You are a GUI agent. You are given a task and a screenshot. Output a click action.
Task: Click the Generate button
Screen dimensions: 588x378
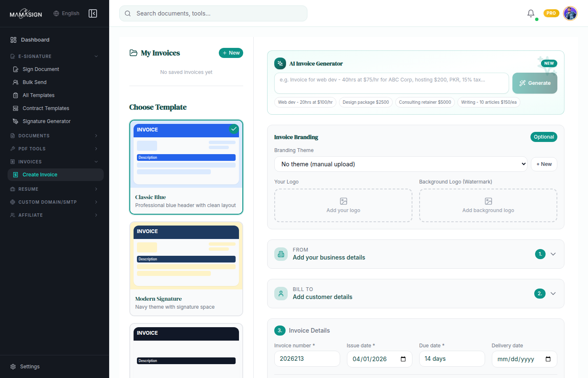coord(535,83)
